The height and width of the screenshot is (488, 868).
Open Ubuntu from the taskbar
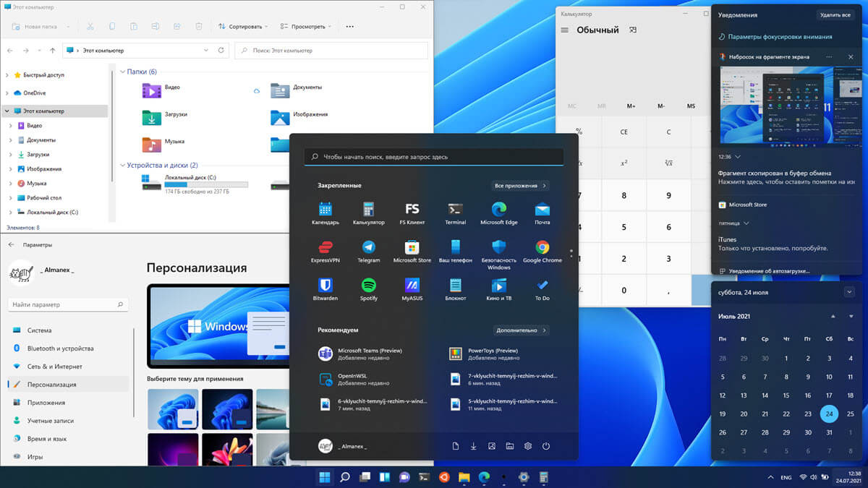point(444,477)
